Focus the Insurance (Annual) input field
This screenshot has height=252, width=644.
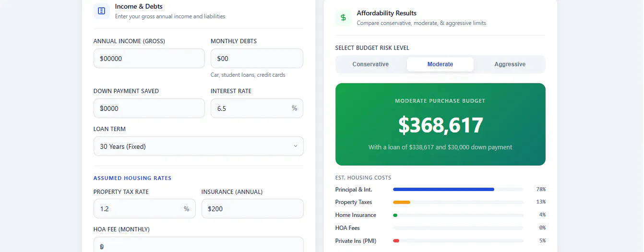point(252,209)
